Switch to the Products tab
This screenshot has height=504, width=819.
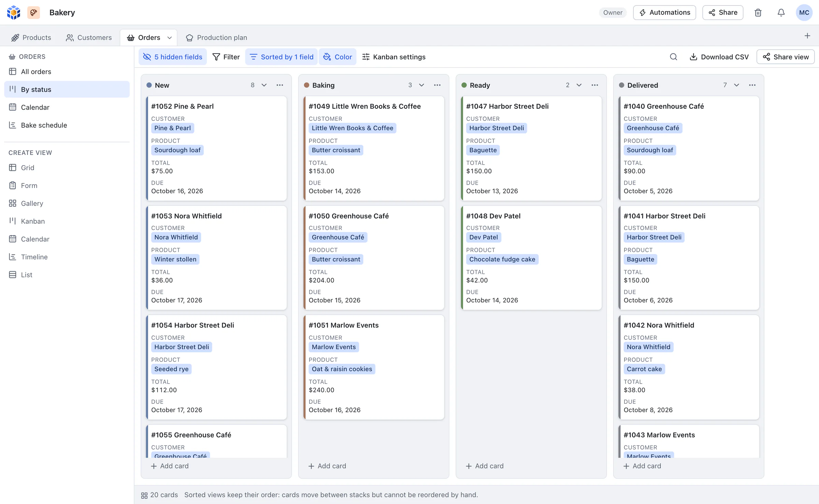[31, 38]
